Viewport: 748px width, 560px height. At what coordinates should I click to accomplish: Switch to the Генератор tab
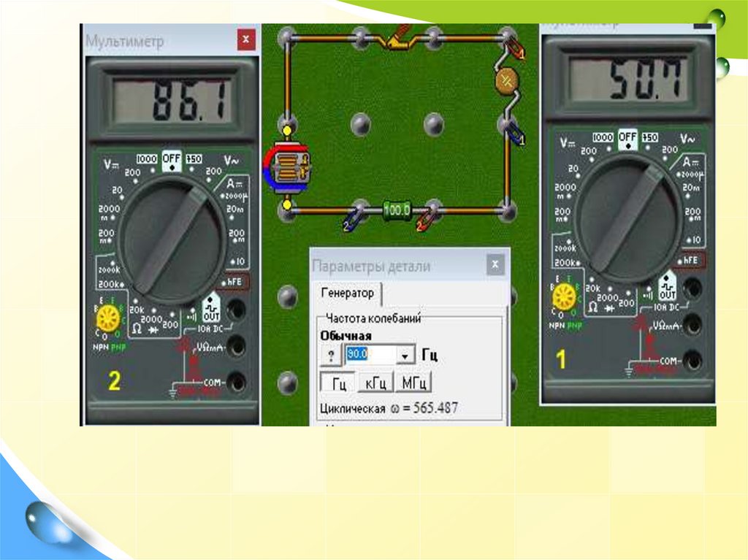tap(347, 293)
